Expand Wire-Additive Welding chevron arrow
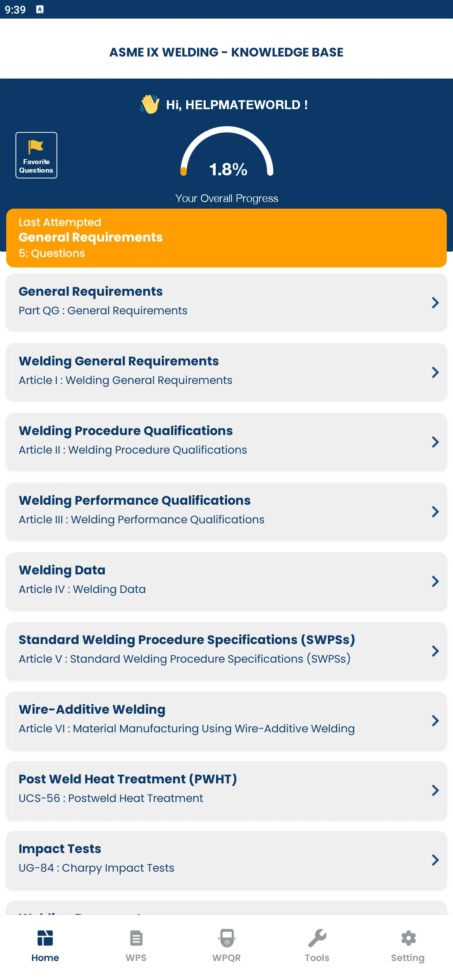453x980 pixels. pos(435,721)
